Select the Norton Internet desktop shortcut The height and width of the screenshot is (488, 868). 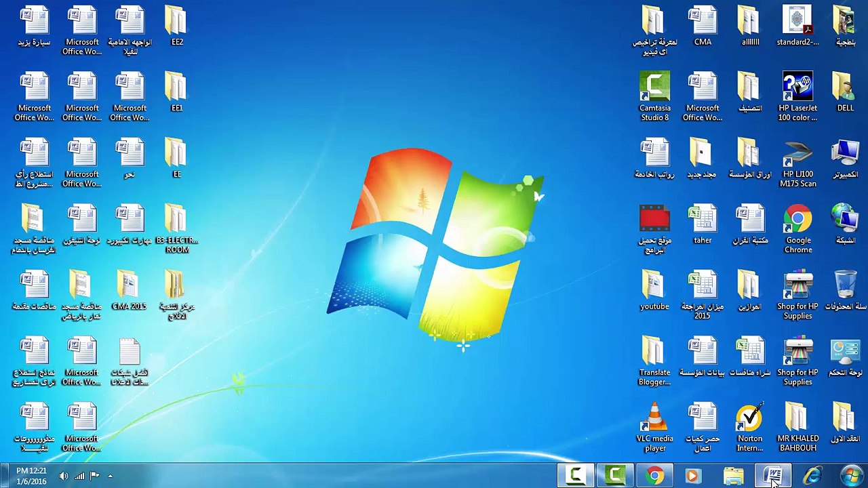coord(749,427)
